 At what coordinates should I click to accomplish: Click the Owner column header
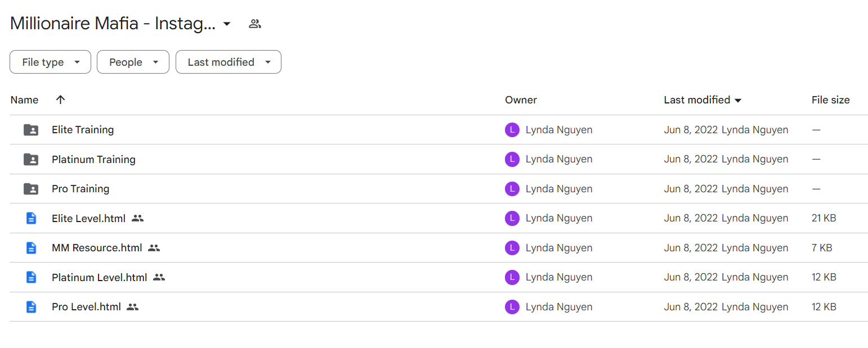point(521,100)
